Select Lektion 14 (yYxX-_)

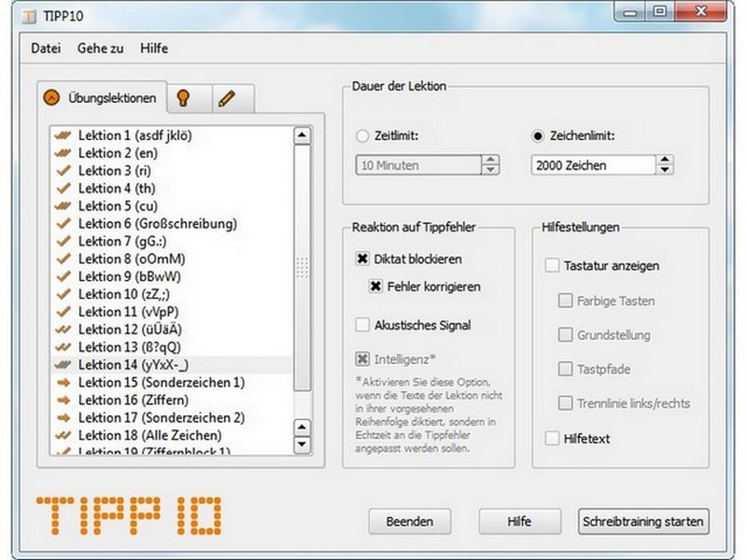coord(172,365)
